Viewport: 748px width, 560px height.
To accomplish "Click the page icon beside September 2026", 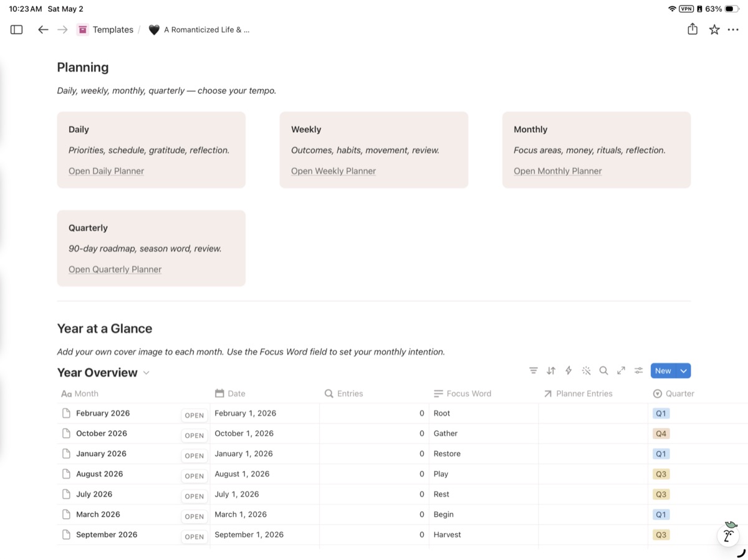I will point(66,535).
